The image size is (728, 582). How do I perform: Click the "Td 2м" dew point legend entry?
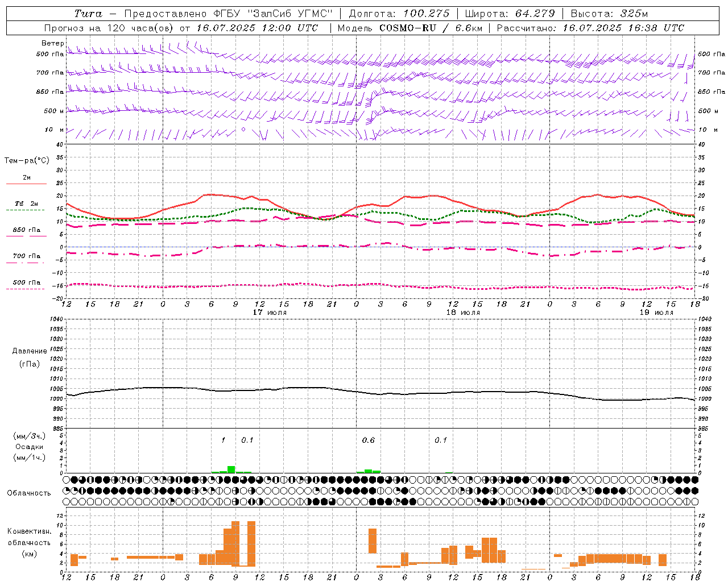click(26, 203)
